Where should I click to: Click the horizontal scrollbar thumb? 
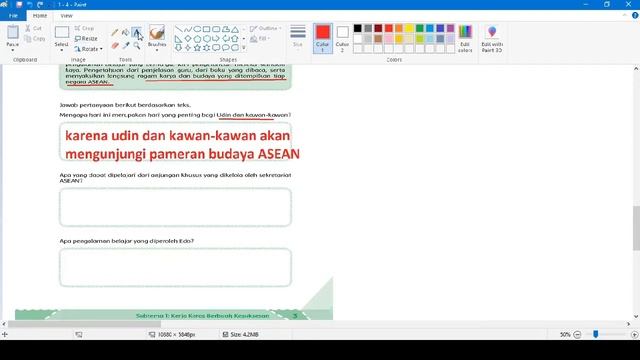(x=84, y=324)
